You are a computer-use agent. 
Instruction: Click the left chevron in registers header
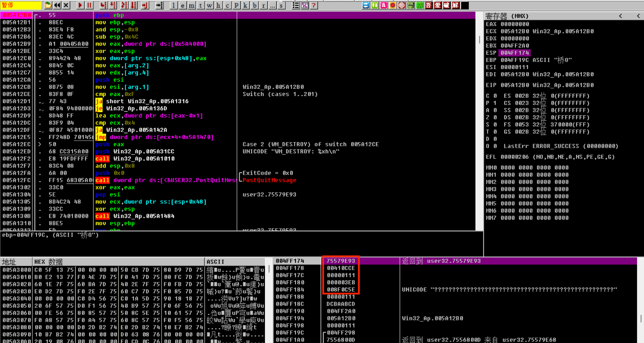click(620, 16)
